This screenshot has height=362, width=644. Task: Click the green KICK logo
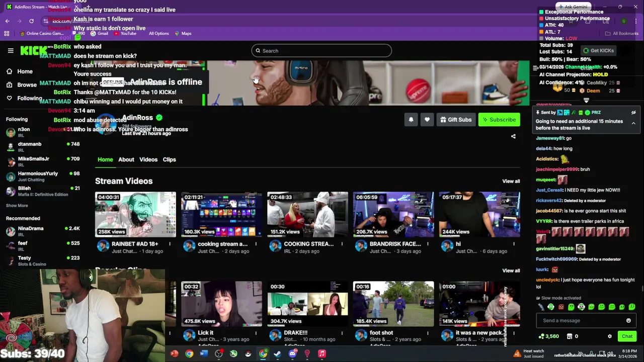(33, 50)
